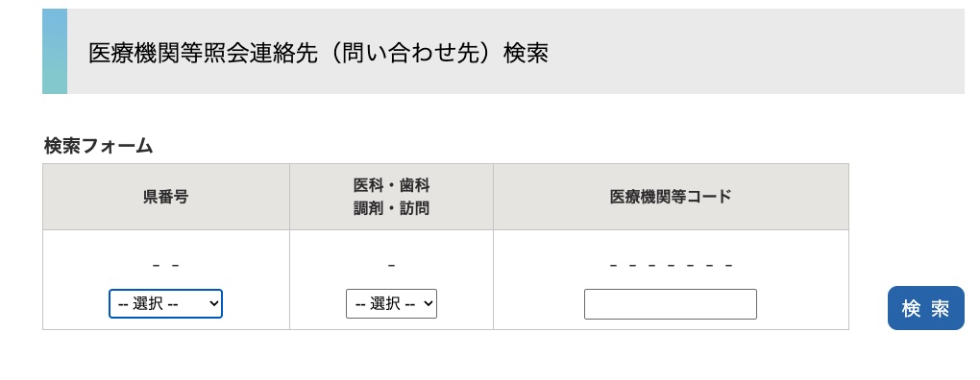This screenshot has width=980, height=380.
Task: Click the two-dash placeholder above 県番号 select
Action: (x=165, y=265)
